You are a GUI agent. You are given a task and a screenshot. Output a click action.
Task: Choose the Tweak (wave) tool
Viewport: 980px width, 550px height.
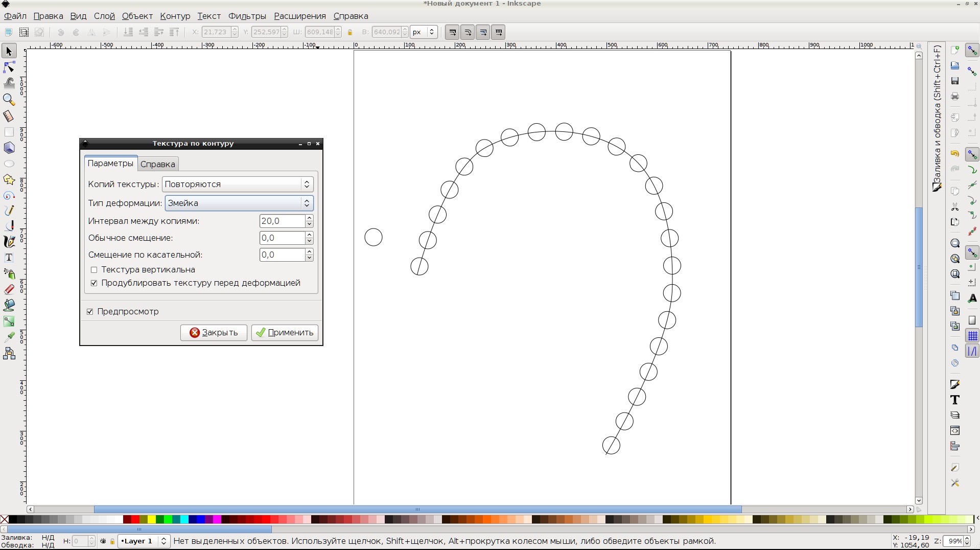click(9, 83)
